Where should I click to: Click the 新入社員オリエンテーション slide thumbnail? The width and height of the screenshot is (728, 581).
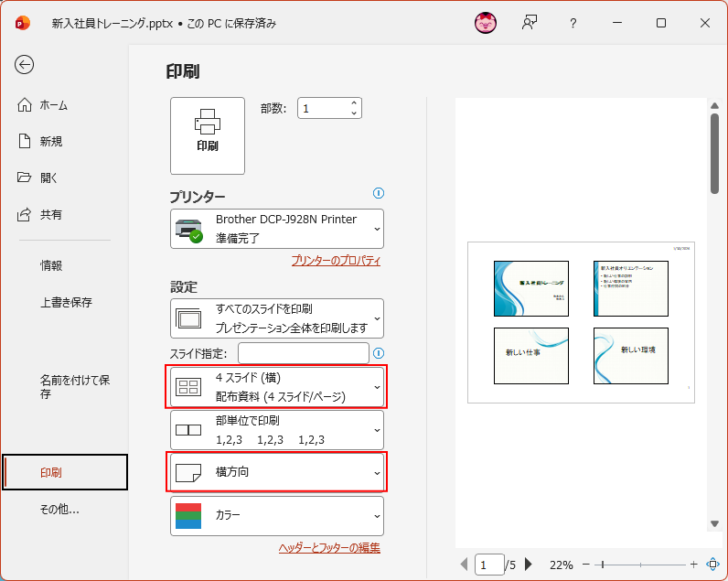click(631, 288)
